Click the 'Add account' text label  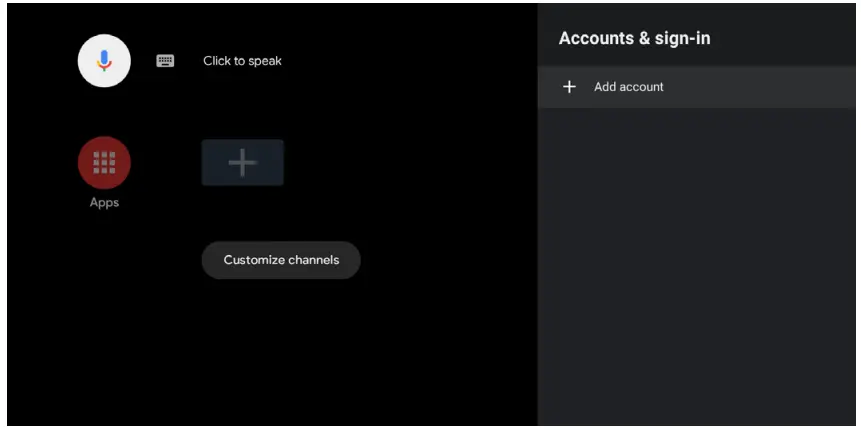point(628,87)
